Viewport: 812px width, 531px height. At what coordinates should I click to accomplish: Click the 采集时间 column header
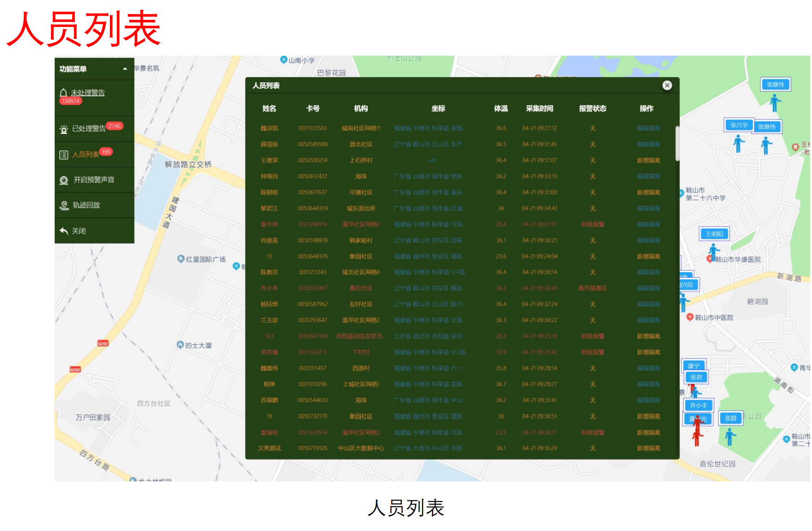point(540,108)
